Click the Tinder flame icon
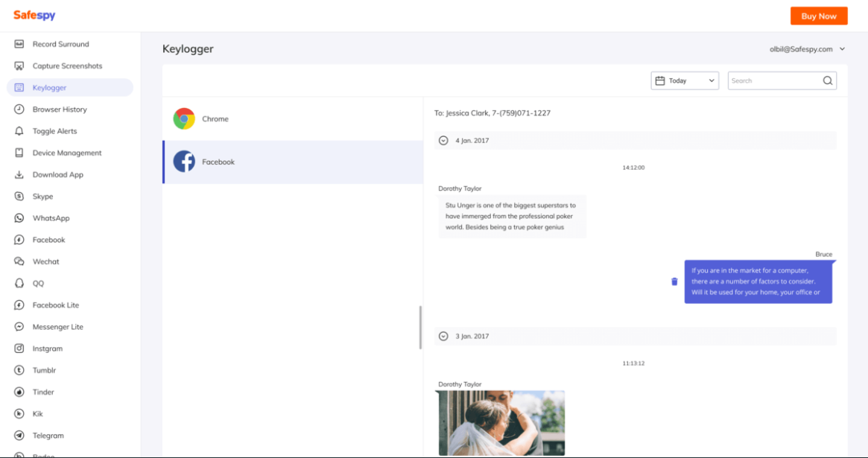This screenshot has height=458, width=868. (19, 392)
